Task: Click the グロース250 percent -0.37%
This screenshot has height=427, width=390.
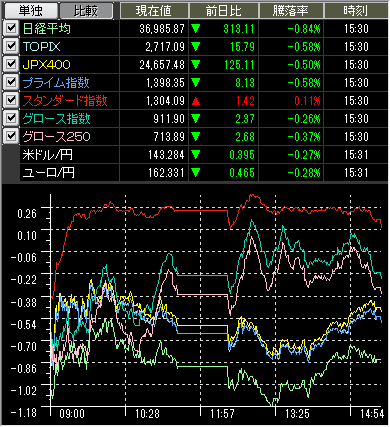Action: point(304,137)
